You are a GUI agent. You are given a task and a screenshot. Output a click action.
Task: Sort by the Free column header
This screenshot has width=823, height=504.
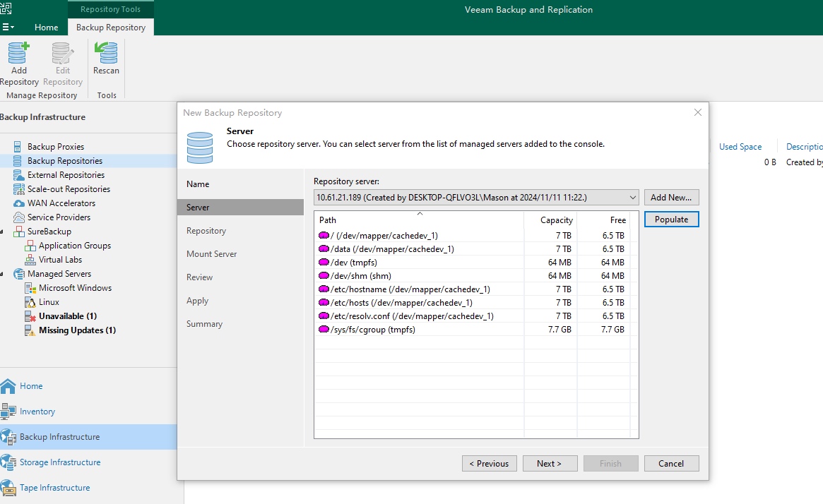point(603,220)
